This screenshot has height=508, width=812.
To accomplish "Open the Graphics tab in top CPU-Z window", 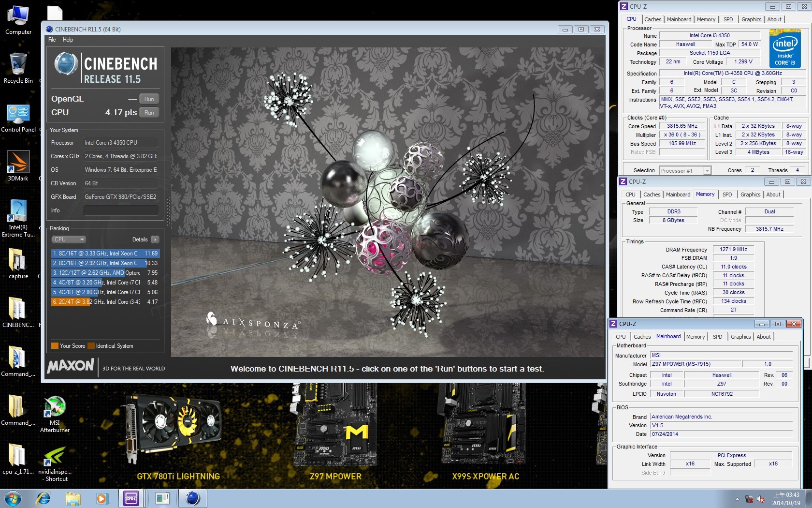I will [751, 19].
